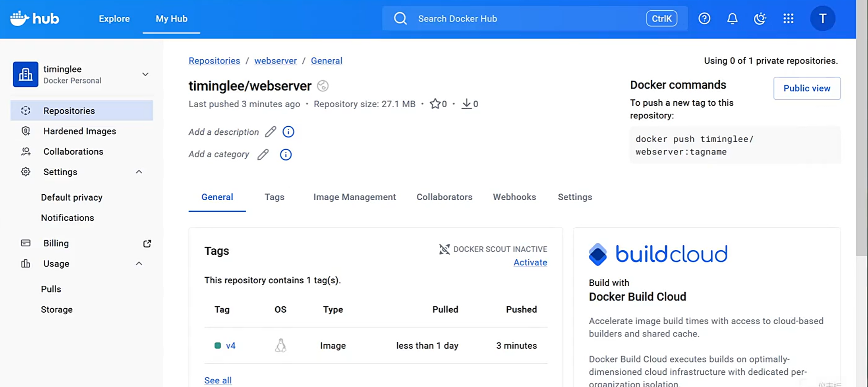Collapse the Settings sidebar section chevron
The image size is (868, 387).
[x=139, y=172]
